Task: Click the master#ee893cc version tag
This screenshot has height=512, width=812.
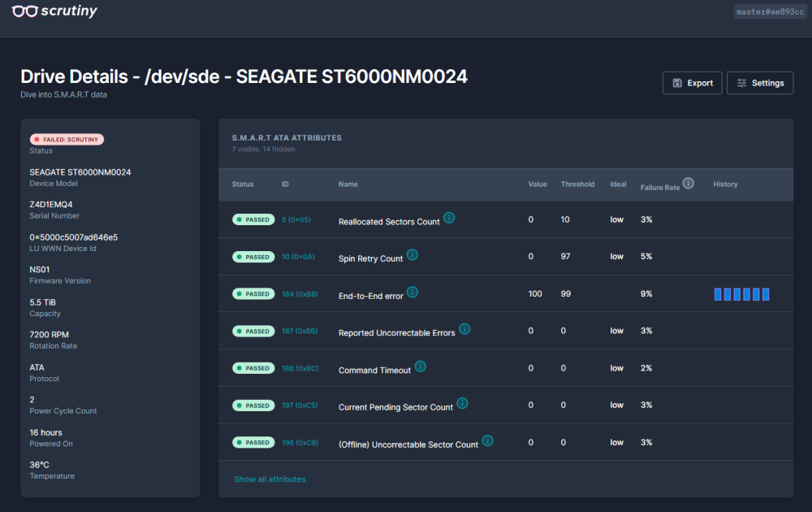Action: [x=770, y=11]
